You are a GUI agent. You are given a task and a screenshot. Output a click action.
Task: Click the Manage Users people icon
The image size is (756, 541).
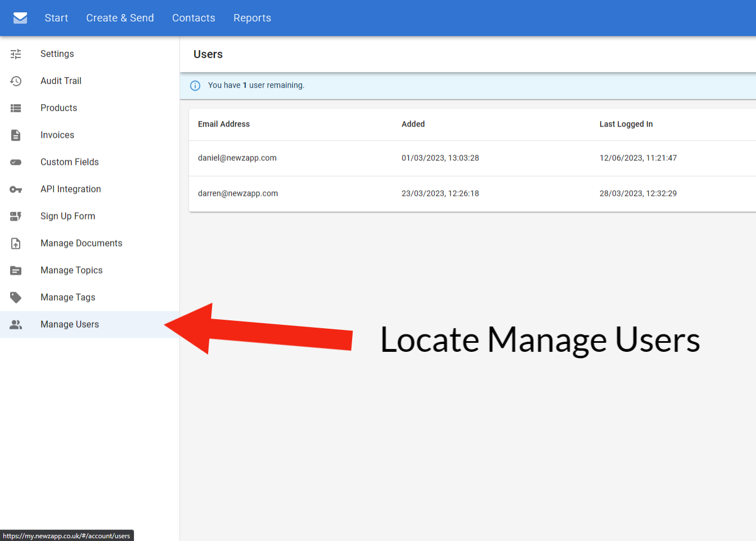click(16, 325)
